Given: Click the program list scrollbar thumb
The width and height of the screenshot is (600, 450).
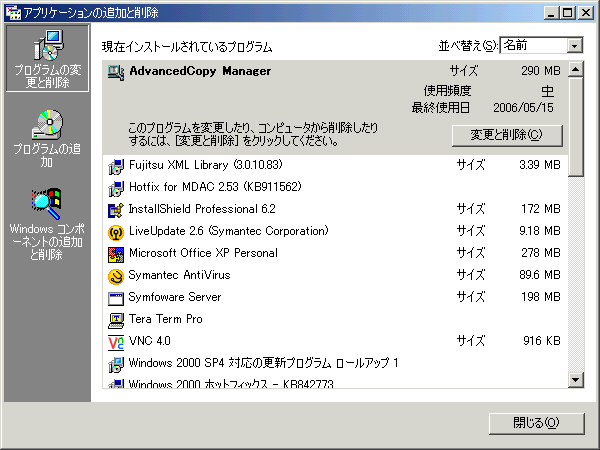Looking at the screenshot, I should click(x=576, y=127).
